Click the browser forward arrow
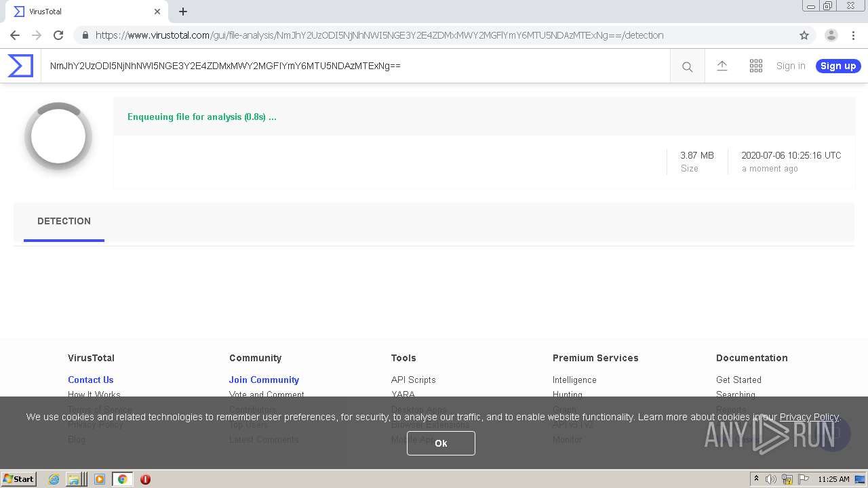 (37, 35)
